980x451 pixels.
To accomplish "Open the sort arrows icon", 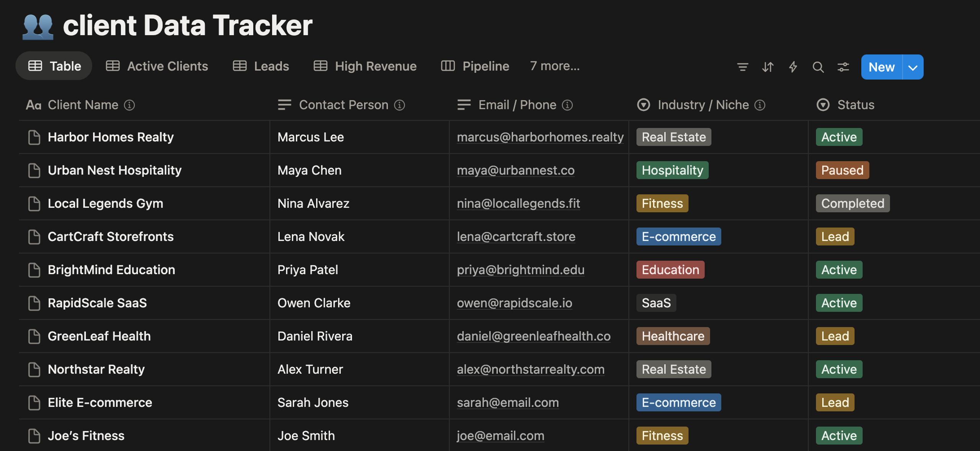I will [768, 67].
